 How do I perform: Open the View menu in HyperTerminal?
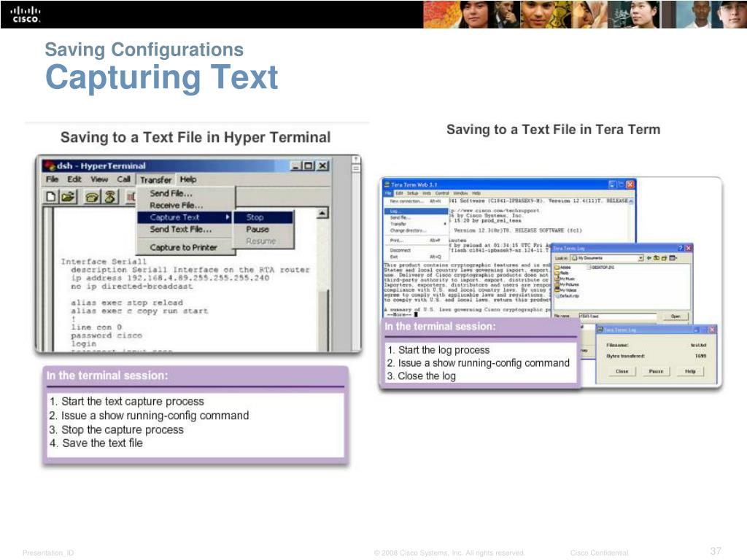tap(99, 179)
